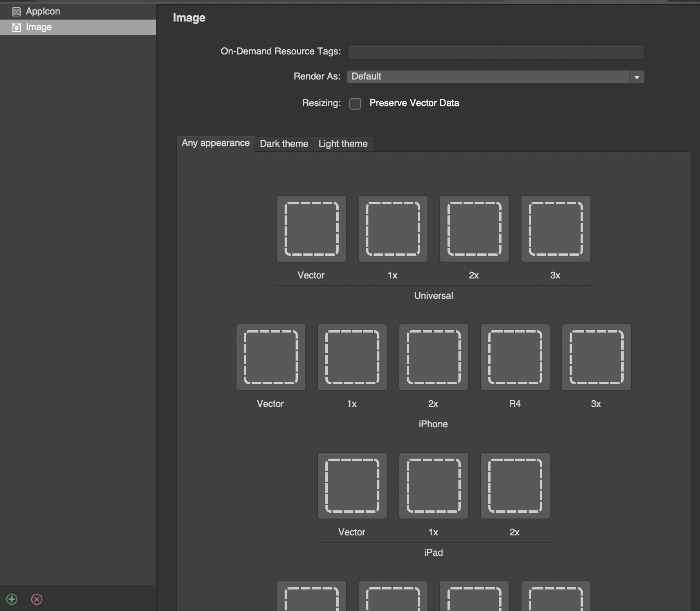Select the Universal 1x image slot

[393, 229]
